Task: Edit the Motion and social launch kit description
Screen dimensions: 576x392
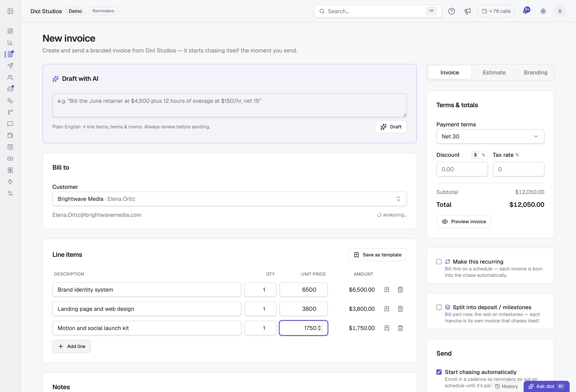Action: [x=147, y=328]
